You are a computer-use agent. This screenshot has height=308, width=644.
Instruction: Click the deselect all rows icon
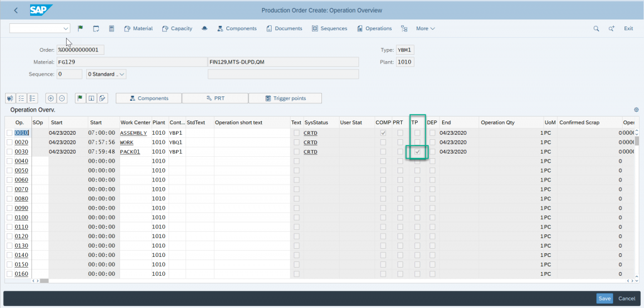pyautogui.click(x=33, y=98)
